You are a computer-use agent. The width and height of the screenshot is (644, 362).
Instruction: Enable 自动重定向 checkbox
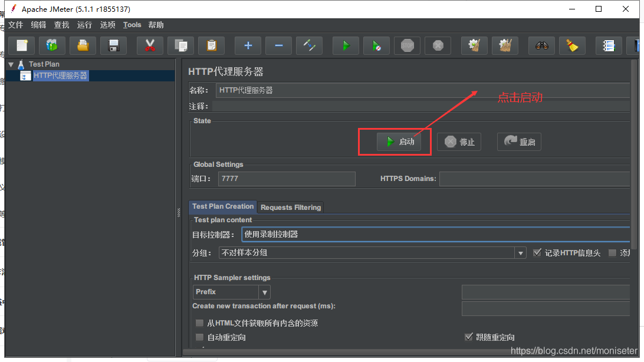point(199,337)
